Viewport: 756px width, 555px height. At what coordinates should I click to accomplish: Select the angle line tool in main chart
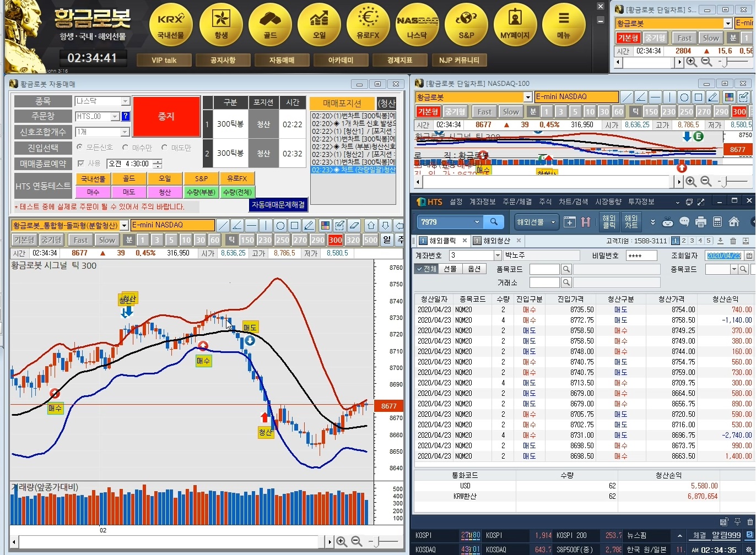point(237,225)
